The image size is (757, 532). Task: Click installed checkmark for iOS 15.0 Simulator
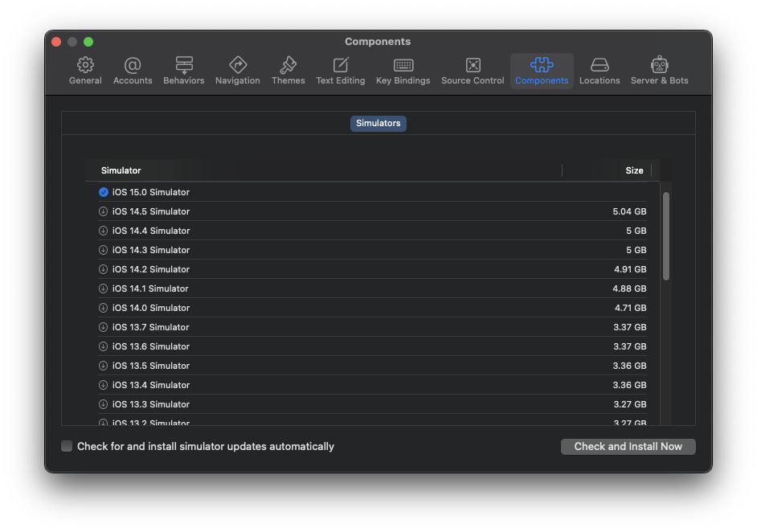point(104,192)
